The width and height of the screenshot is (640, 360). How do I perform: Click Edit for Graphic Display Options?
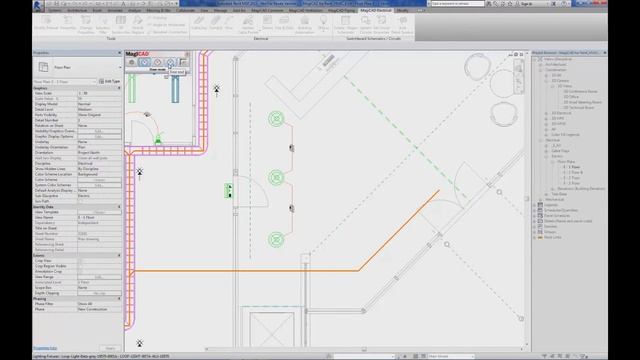coord(99,136)
